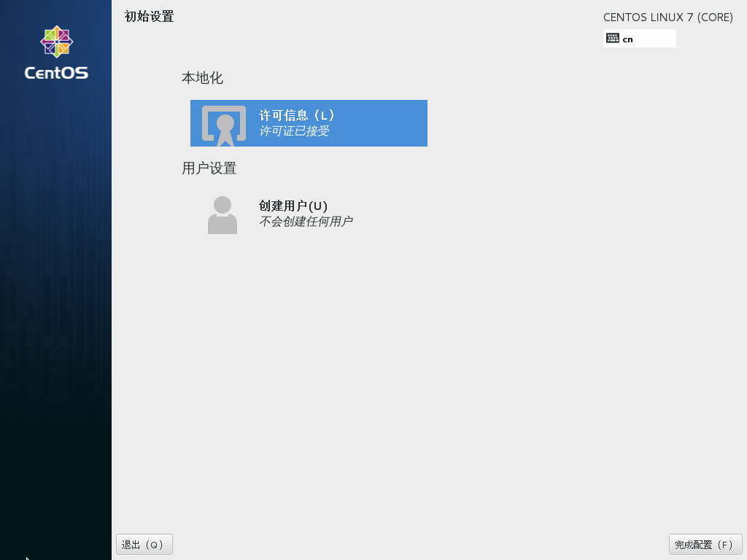The height and width of the screenshot is (560, 747).
Task: Click the 不会创建任何用户 status text
Action: click(306, 222)
